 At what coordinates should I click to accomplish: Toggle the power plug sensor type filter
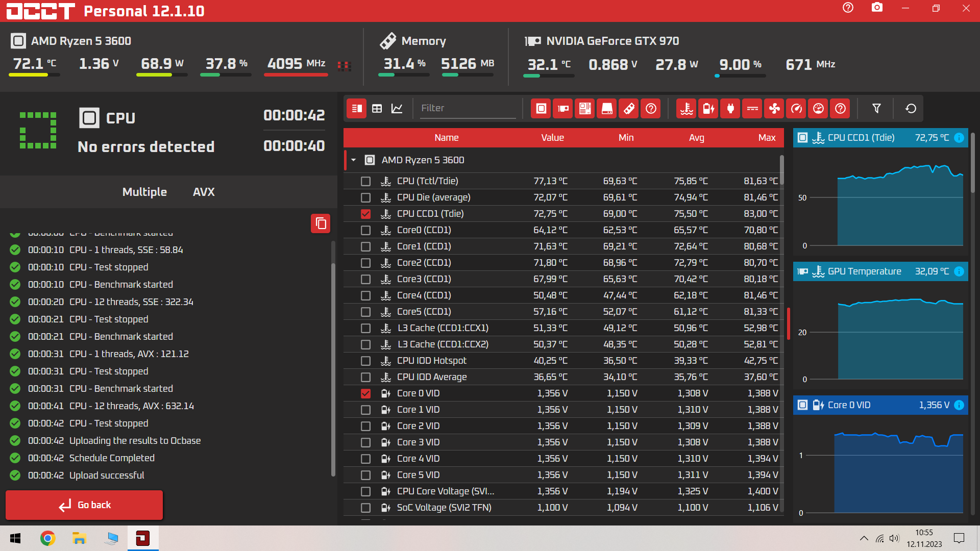730,108
